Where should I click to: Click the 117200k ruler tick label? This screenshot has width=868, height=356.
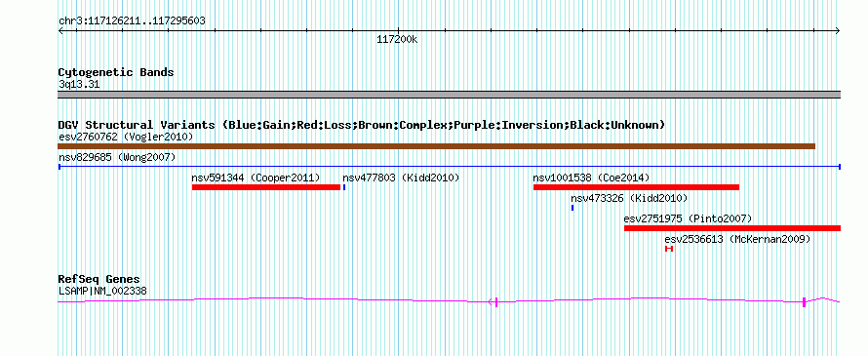click(397, 39)
